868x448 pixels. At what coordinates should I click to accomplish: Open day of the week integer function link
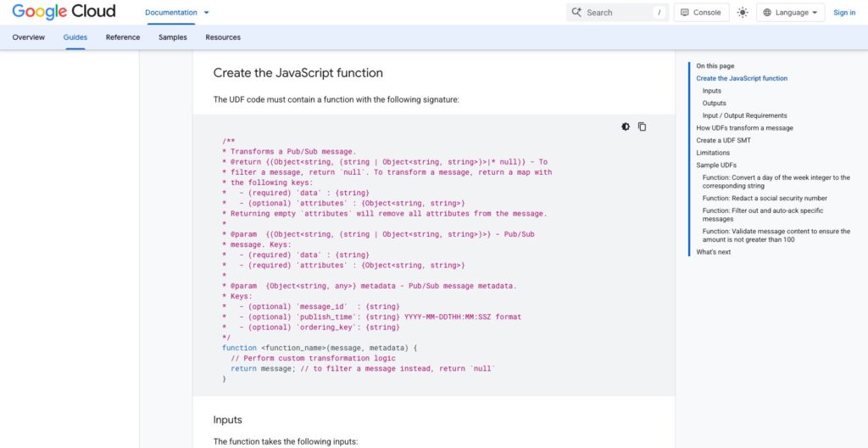(x=776, y=182)
